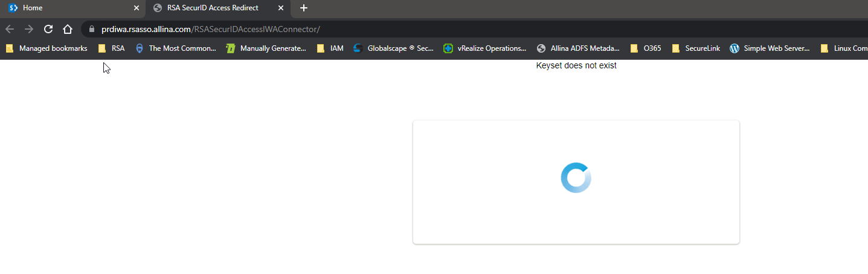Click the padlock site security icon

point(92,29)
